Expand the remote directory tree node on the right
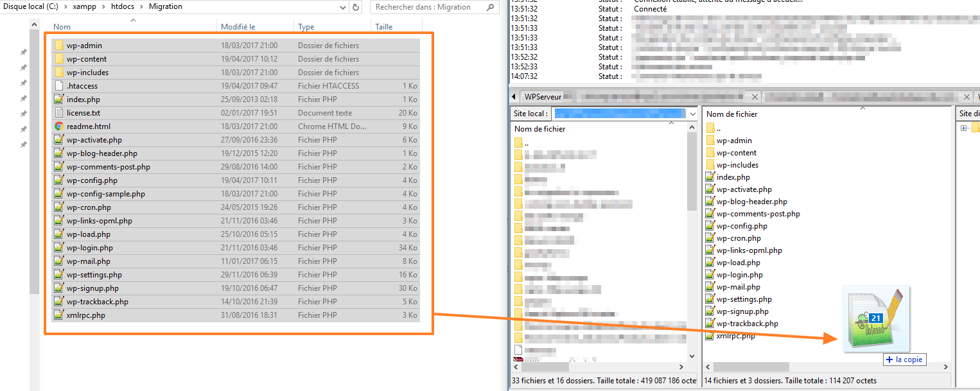Viewport: 980px width, 391px height. click(x=963, y=127)
